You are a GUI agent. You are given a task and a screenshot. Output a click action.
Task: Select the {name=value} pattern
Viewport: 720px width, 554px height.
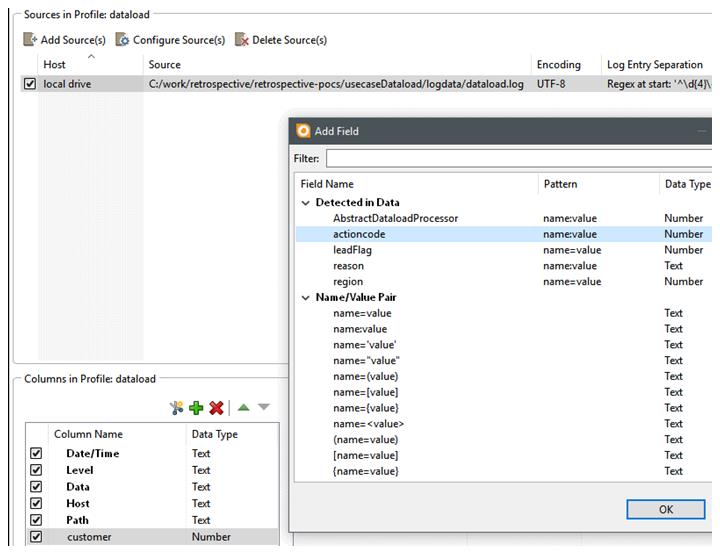click(x=366, y=471)
